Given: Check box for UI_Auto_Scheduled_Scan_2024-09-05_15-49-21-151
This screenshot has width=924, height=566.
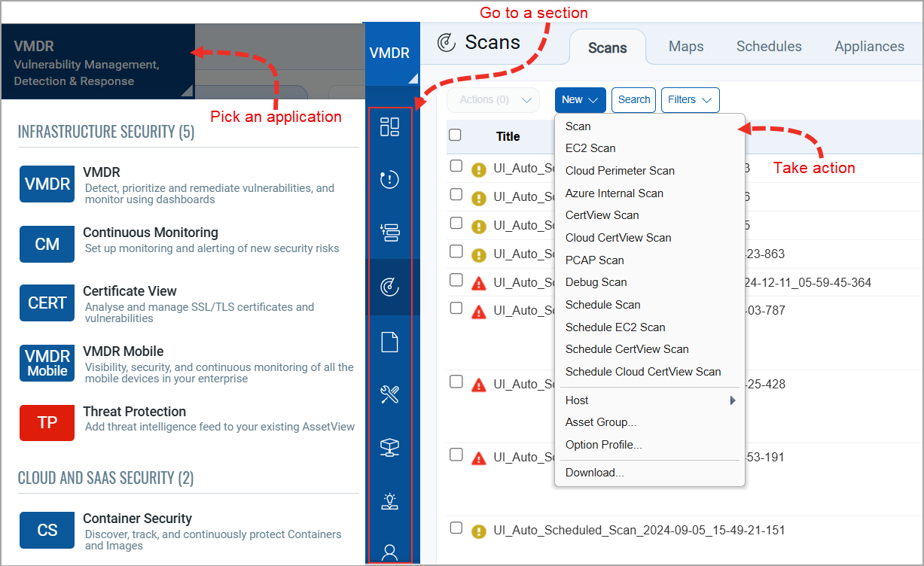Looking at the screenshot, I should point(456,527).
